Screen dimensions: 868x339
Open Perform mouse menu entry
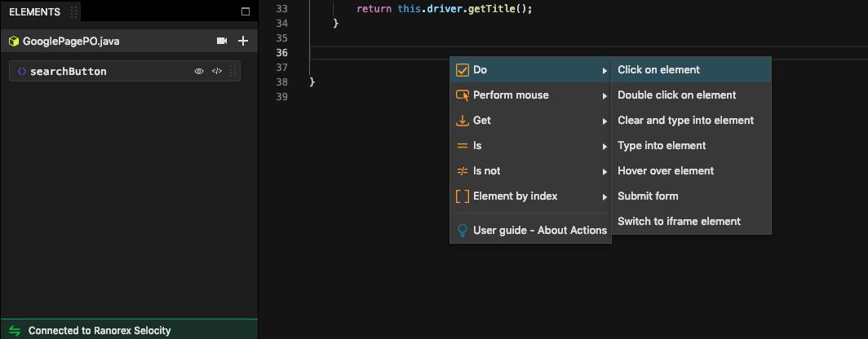coord(530,95)
